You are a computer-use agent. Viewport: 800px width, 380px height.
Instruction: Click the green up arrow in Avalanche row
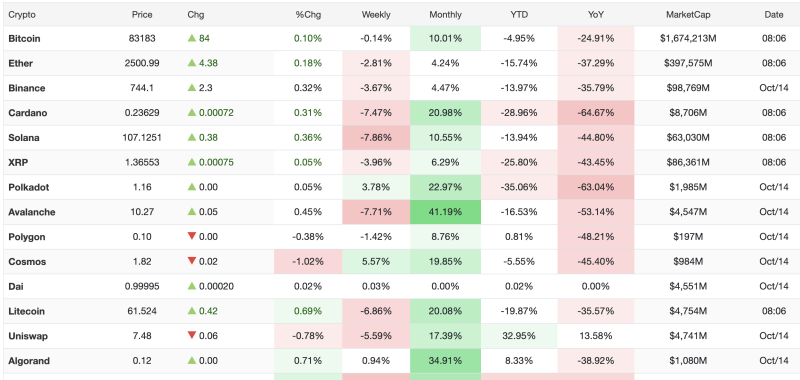click(192, 212)
